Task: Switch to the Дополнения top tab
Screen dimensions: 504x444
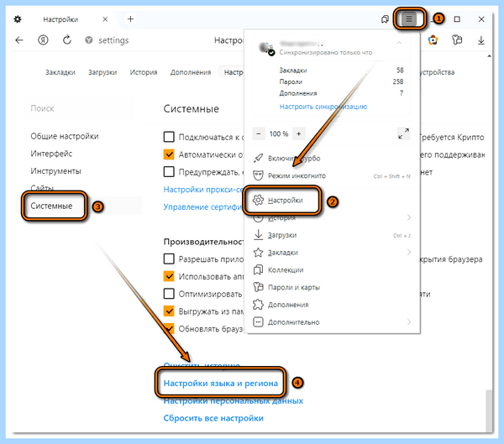Action: coord(191,72)
